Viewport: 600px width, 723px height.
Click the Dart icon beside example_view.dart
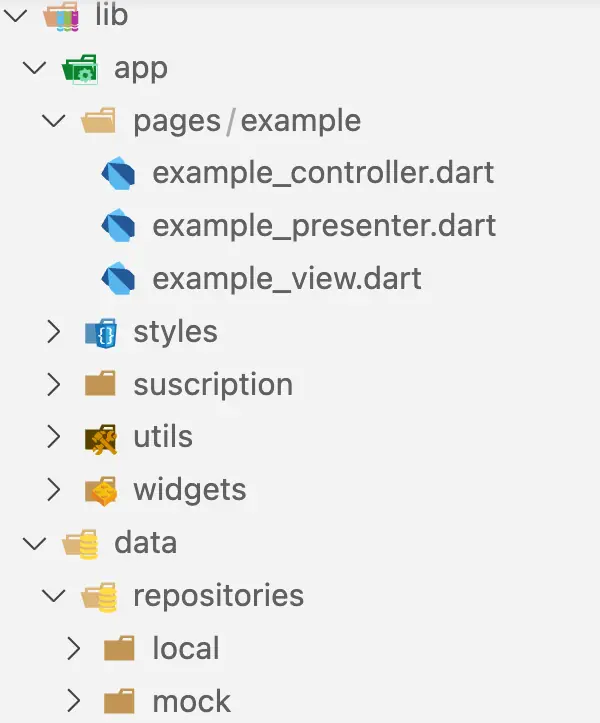tap(118, 278)
